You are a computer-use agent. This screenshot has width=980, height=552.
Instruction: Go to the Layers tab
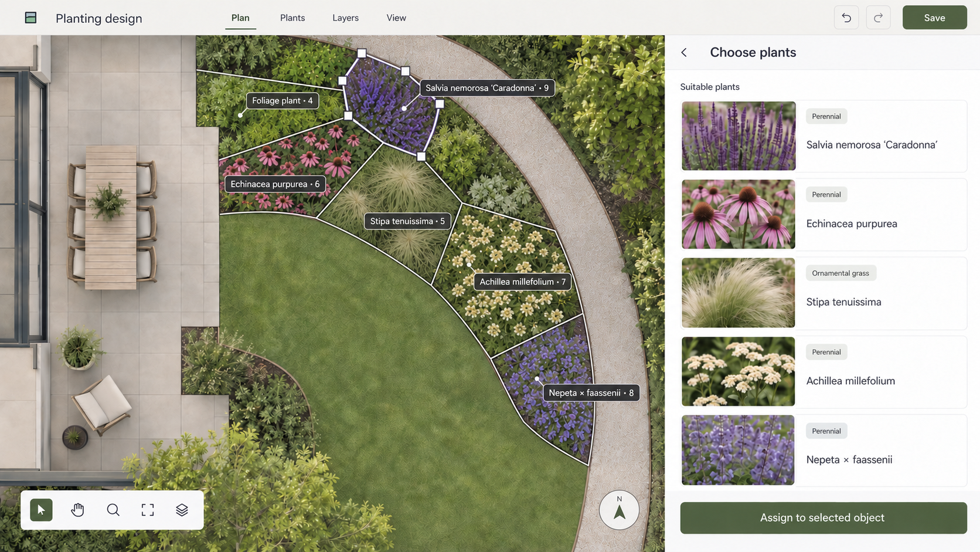tap(345, 18)
